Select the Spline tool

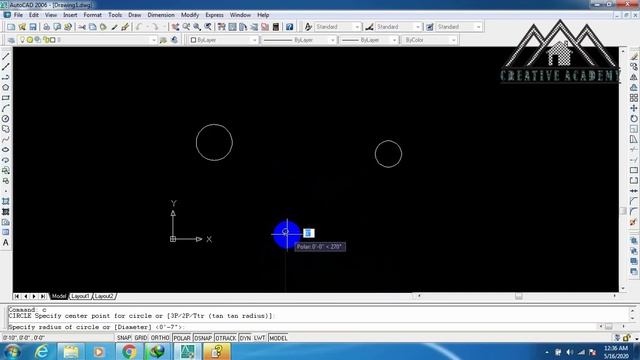6,140
